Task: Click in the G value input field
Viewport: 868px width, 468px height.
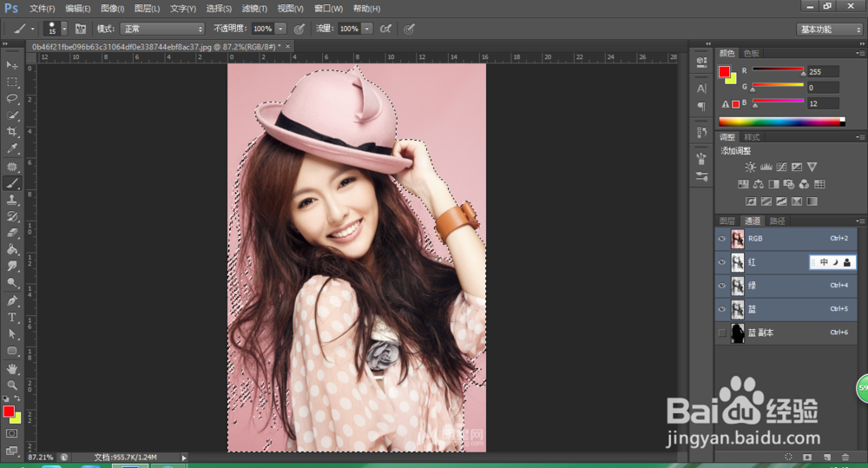Action: 823,88
